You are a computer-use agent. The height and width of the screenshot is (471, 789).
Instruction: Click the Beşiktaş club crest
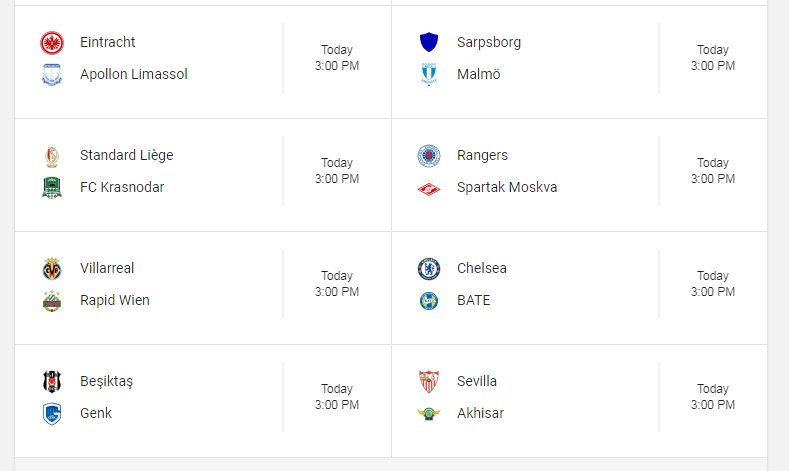coord(52,381)
